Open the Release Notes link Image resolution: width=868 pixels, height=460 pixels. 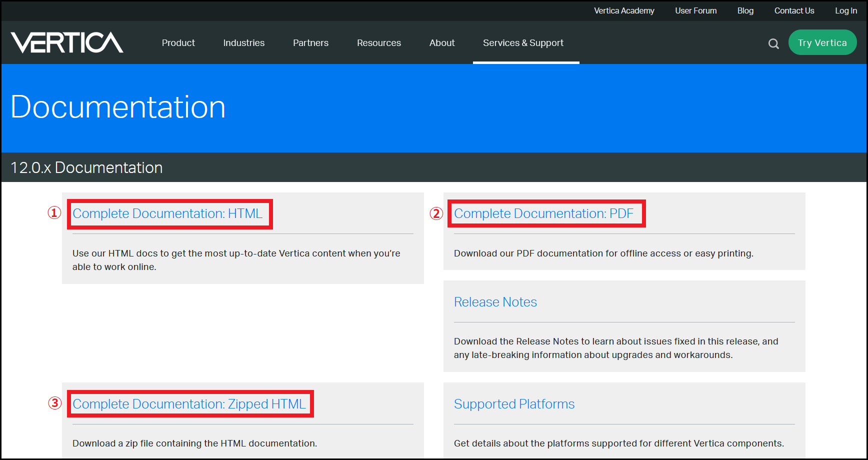(495, 302)
